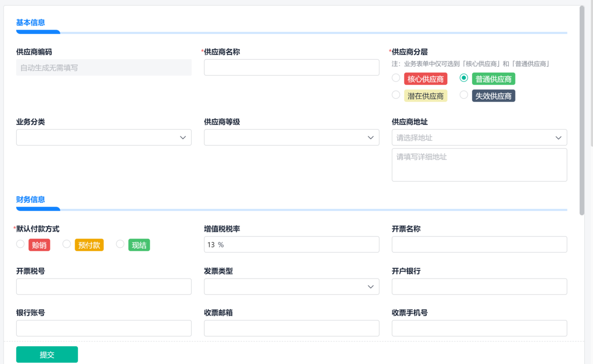Click the vertical page scrollbar
This screenshot has height=364, width=593.
(582, 109)
